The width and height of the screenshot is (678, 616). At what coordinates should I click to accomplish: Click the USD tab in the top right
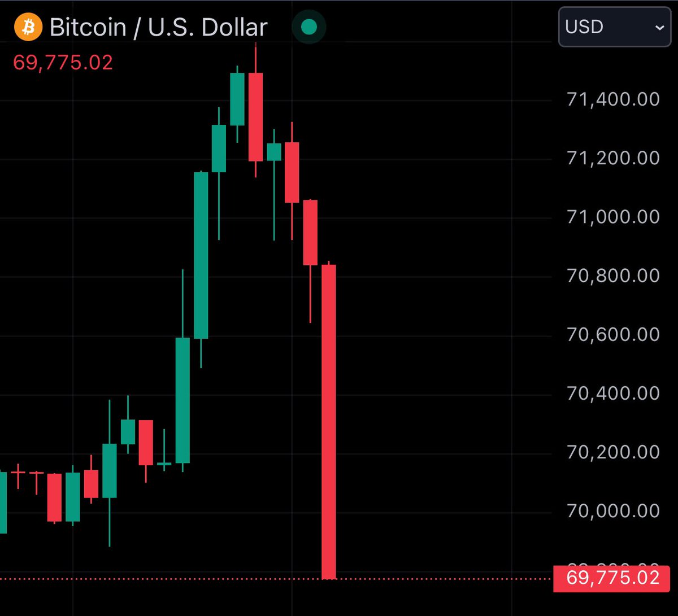click(x=614, y=27)
